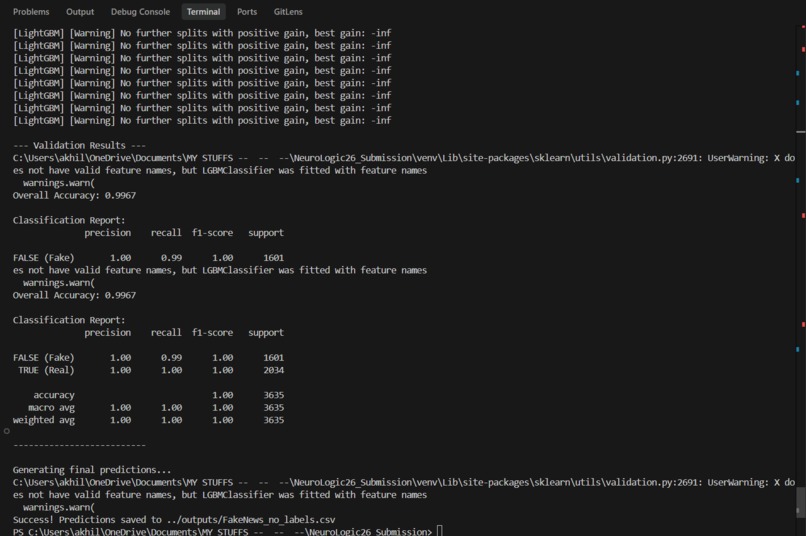Click the terminal command decoration circle in gutter
This screenshot has width=806, height=536.
pyautogui.click(x=7, y=431)
